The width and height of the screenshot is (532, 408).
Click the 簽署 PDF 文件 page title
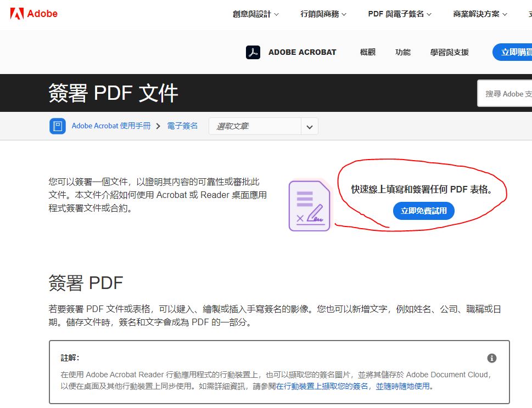click(x=113, y=93)
